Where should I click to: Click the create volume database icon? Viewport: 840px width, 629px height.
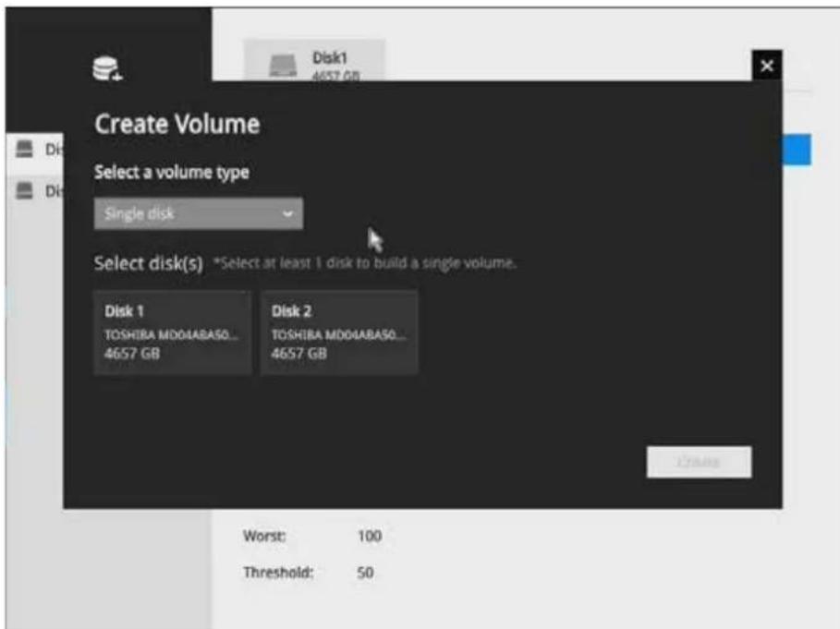(x=107, y=68)
